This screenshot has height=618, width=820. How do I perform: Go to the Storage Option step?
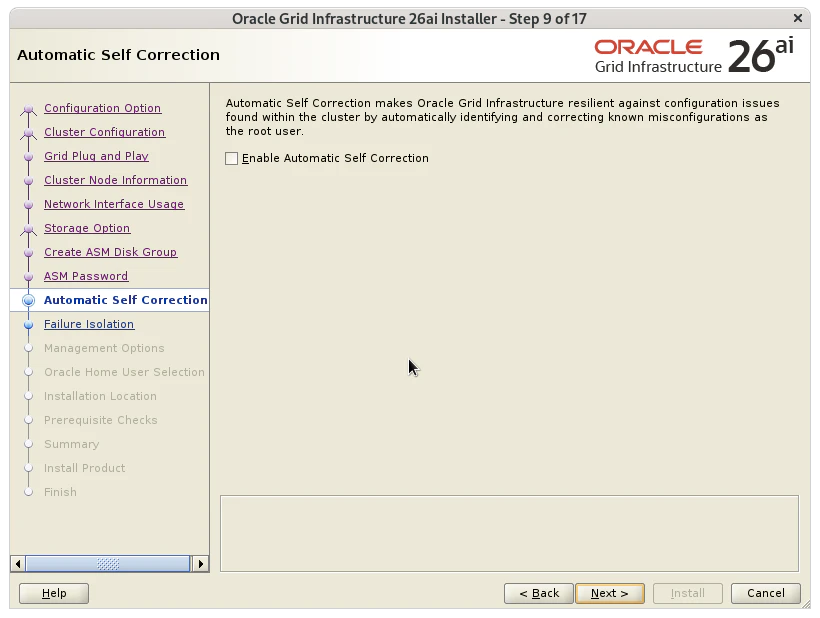[x=87, y=228]
